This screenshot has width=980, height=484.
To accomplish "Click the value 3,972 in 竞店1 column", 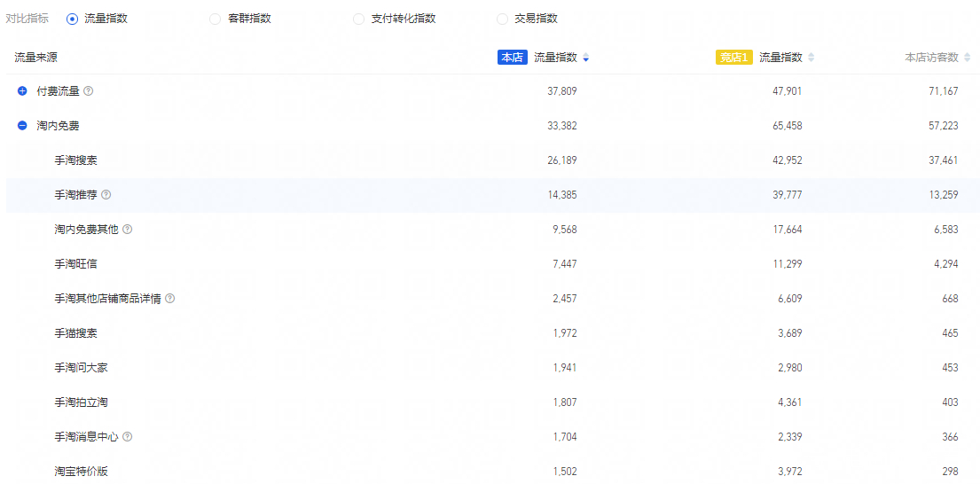I will coord(790,471).
